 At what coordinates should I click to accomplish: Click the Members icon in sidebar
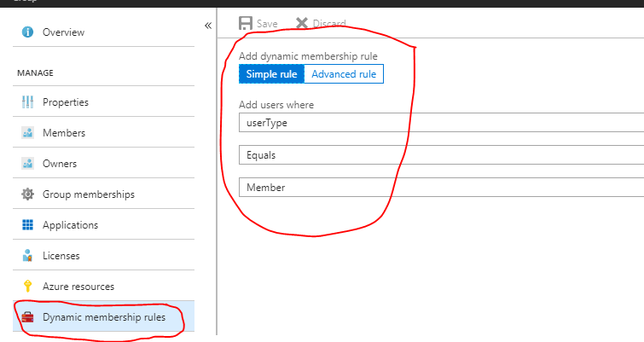click(x=27, y=133)
